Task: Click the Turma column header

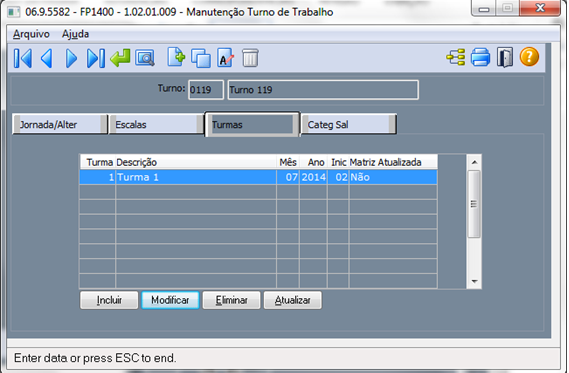Action: pyautogui.click(x=99, y=162)
